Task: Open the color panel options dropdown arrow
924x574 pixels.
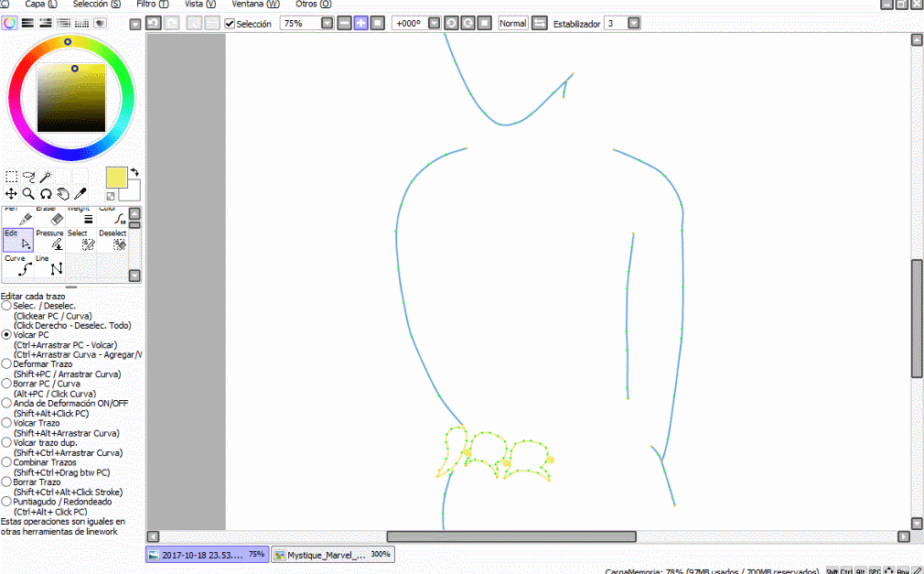Action: pyautogui.click(x=135, y=24)
